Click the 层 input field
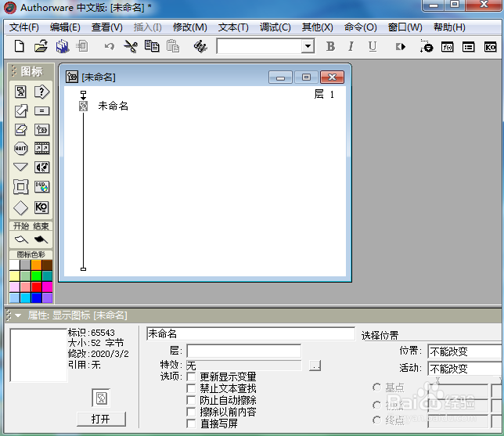This screenshot has height=436, width=504. 244,351
